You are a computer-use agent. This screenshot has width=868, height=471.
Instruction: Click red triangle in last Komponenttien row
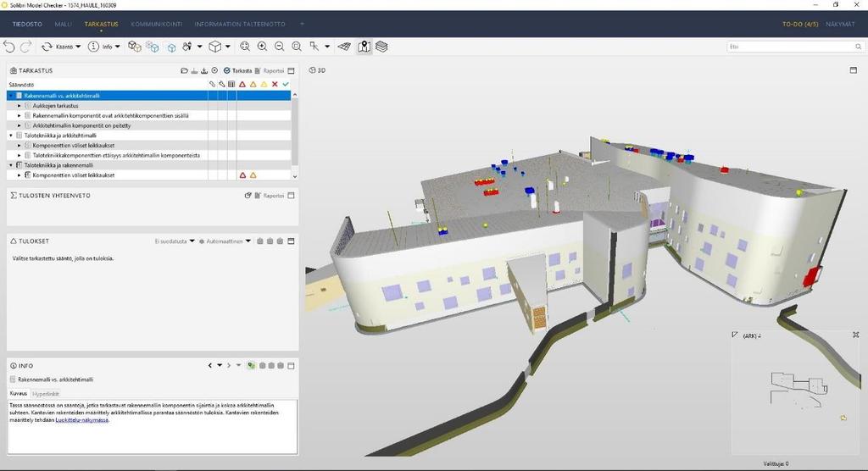[x=242, y=175]
